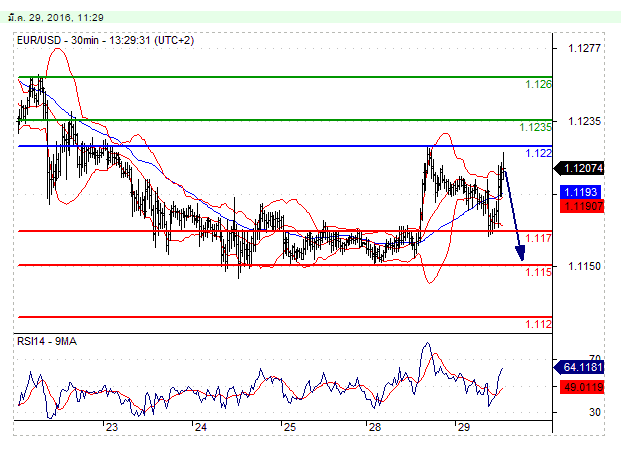Click the RSI axis level 30
The height and width of the screenshot is (453, 621).
point(594,412)
